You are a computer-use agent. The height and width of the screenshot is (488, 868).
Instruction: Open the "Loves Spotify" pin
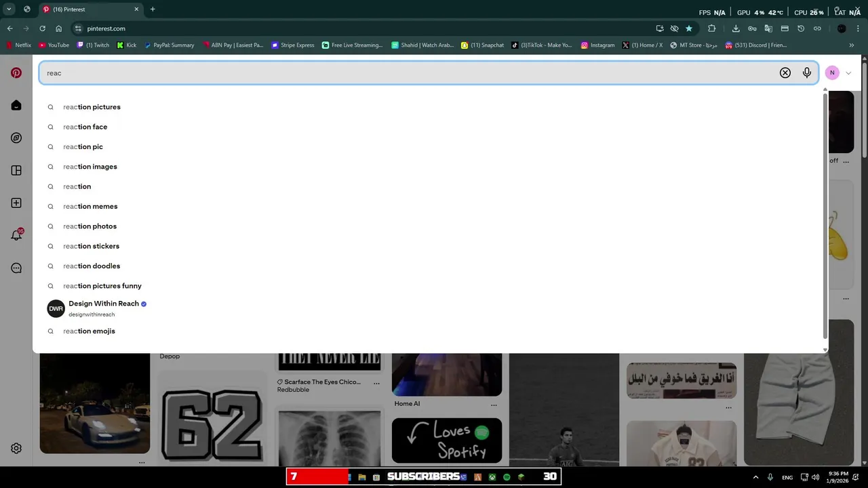pos(447,441)
